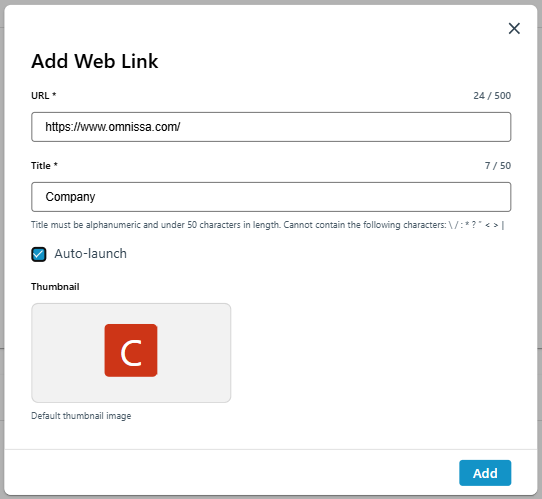Click the 24 / 500 character counter
This screenshot has height=499, width=542.
click(x=492, y=96)
